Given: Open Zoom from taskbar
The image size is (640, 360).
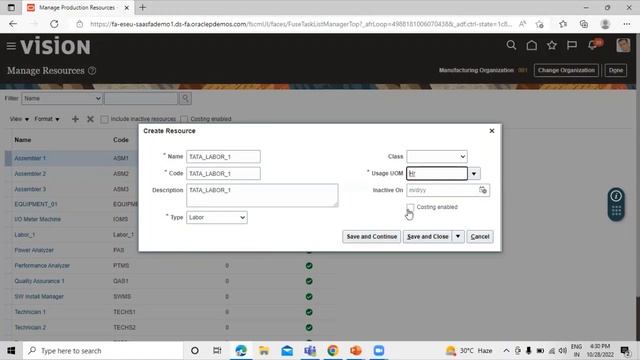Looking at the screenshot, I should pyautogui.click(x=379, y=351).
